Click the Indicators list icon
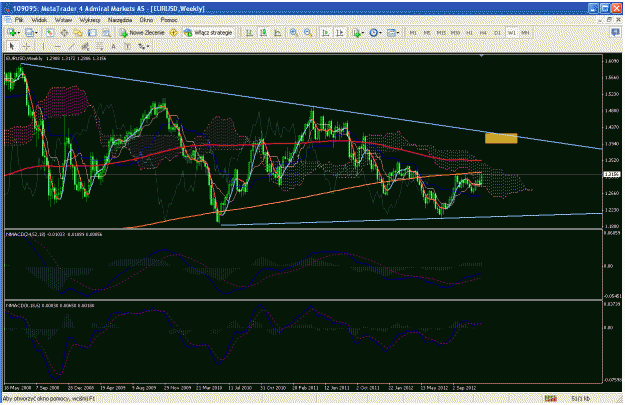 pyautogui.click(x=356, y=33)
